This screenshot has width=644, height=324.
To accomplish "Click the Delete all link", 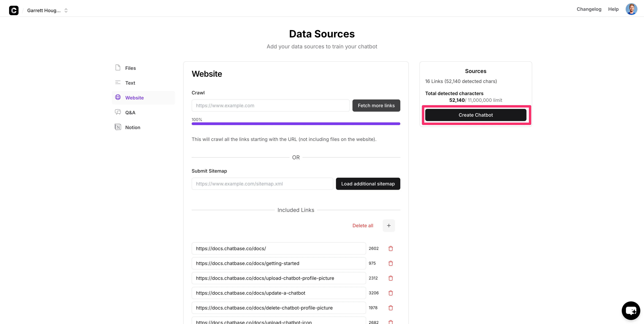I will pyautogui.click(x=362, y=225).
